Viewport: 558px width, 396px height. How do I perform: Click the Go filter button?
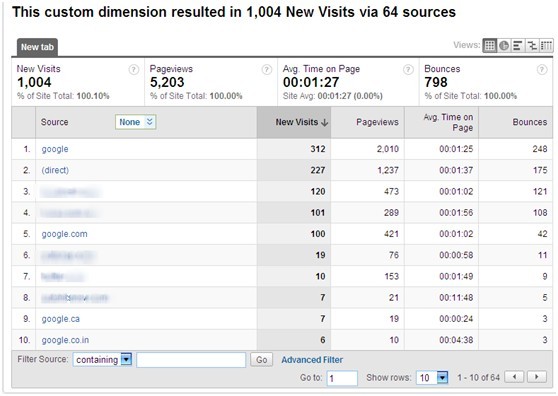[262, 360]
